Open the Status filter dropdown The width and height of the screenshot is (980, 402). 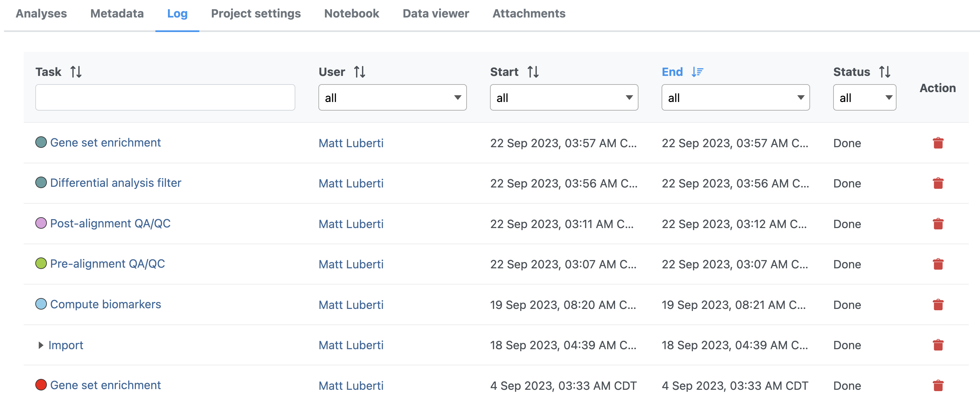tap(864, 98)
